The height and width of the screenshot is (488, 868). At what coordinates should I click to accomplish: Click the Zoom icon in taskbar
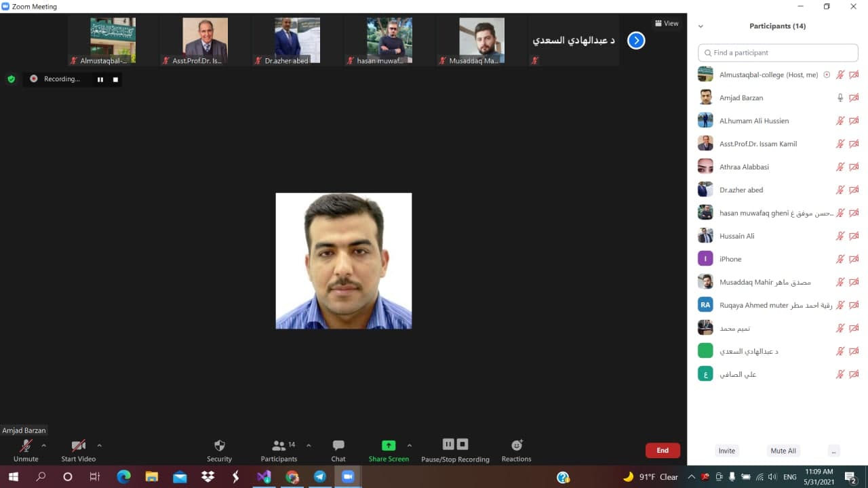click(x=349, y=477)
